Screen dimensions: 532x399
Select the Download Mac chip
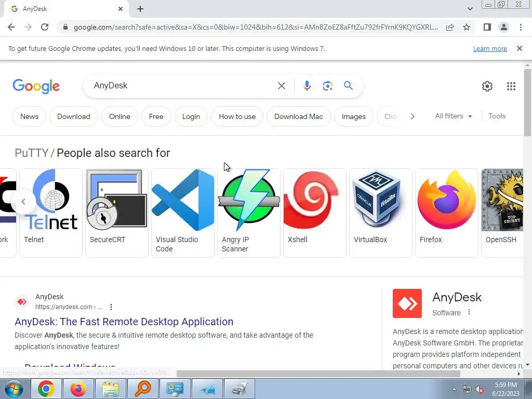299,116
